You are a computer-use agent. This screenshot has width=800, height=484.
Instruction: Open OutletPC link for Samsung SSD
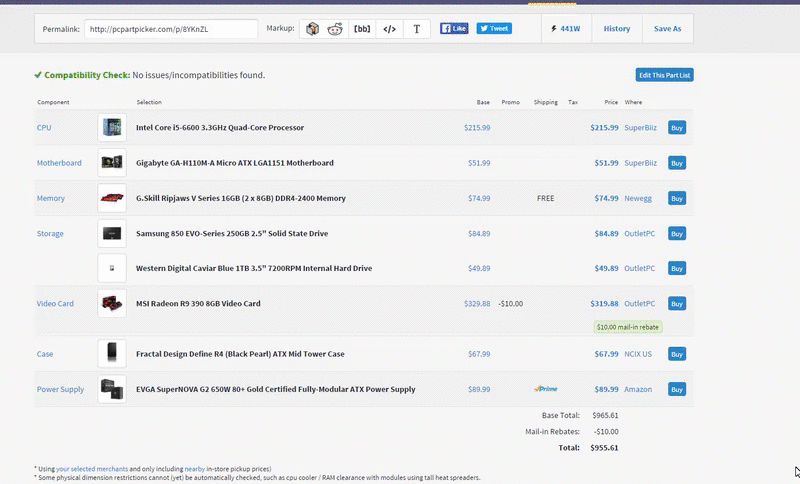[639, 234]
